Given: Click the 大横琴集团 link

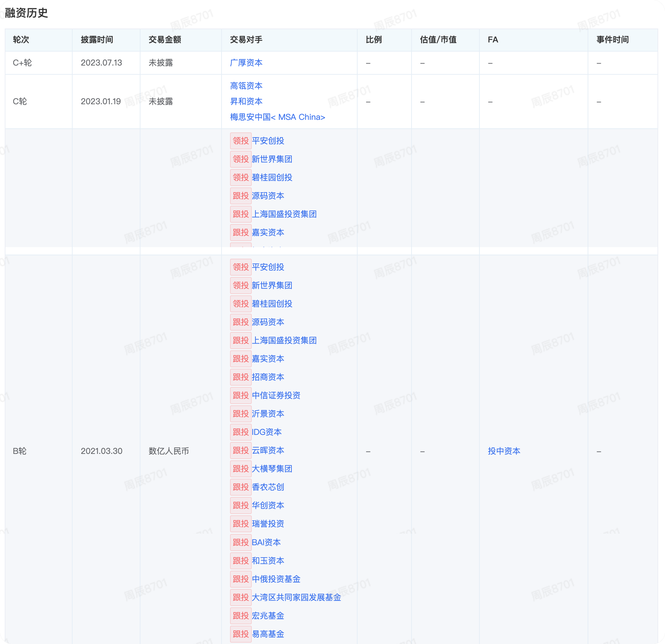Looking at the screenshot, I should [272, 469].
